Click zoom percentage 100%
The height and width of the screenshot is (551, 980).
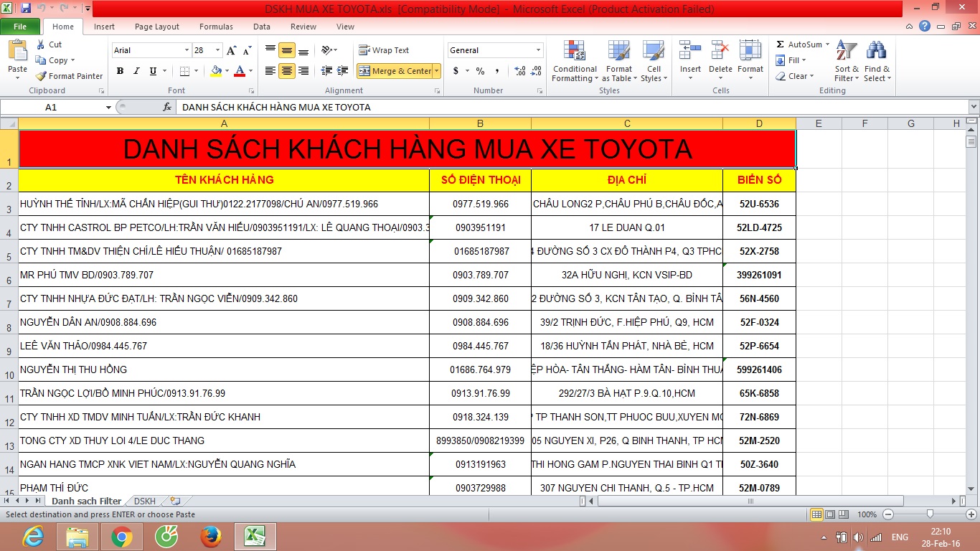867,514
